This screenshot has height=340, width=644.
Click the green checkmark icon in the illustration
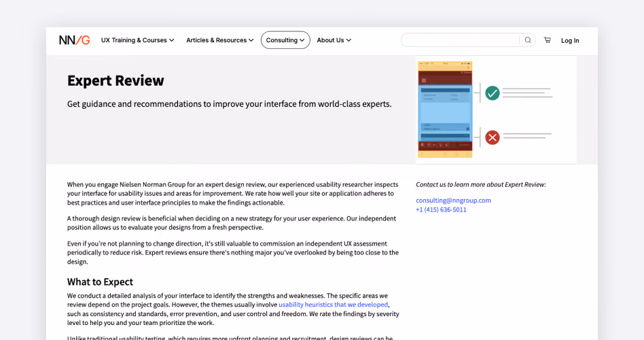pyautogui.click(x=492, y=93)
